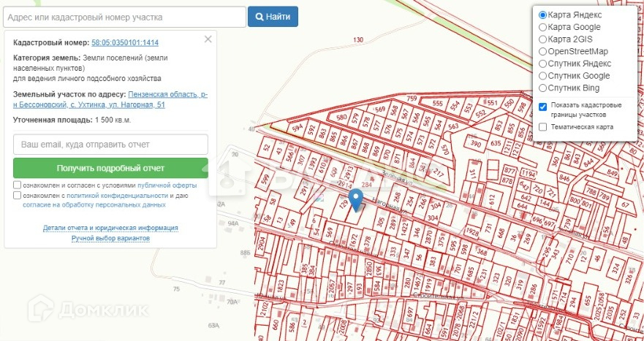Click the Найти search button

click(273, 17)
